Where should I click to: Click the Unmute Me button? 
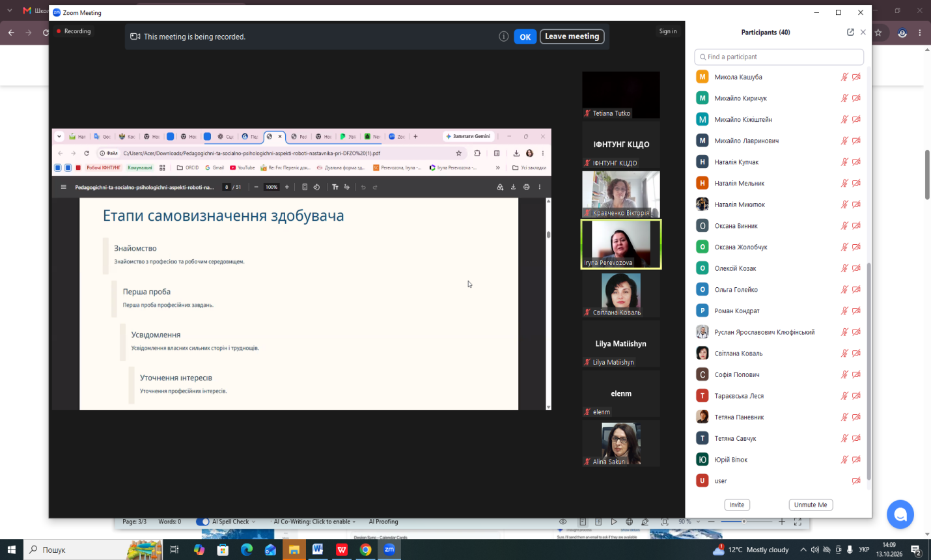coord(811,505)
